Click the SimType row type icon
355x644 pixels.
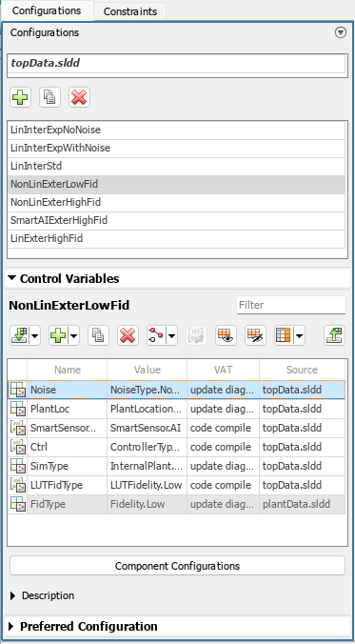click(18, 466)
